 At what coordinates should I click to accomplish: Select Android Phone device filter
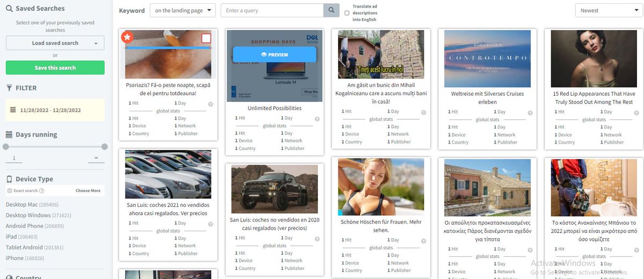[x=35, y=226]
